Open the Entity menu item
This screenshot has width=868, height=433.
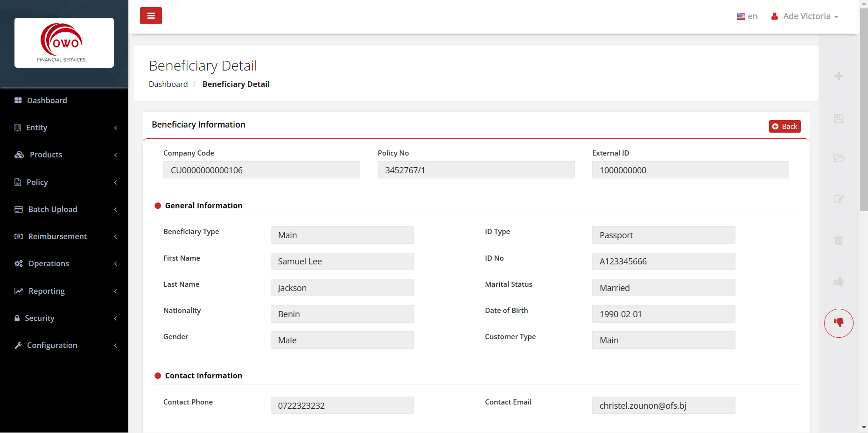(64, 128)
